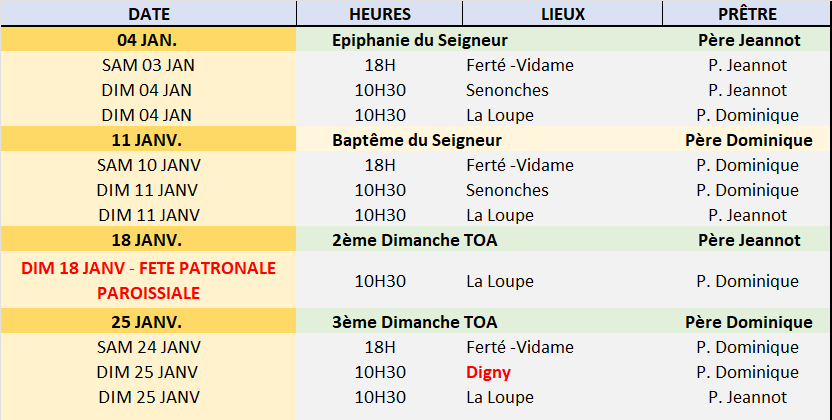Select the 3ème Dimanche TOA cell
This screenshot has width=832, height=420.
414,322
